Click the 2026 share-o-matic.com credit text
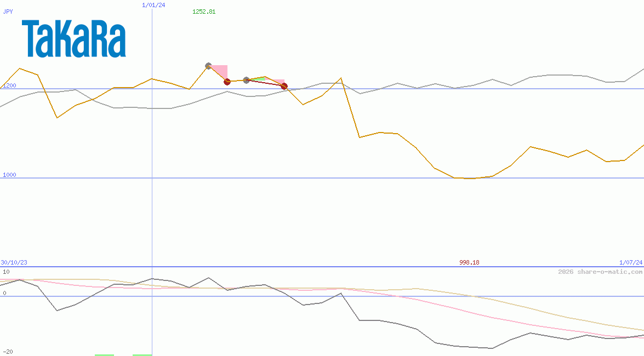This screenshot has height=356, width=644. pyautogui.click(x=600, y=272)
